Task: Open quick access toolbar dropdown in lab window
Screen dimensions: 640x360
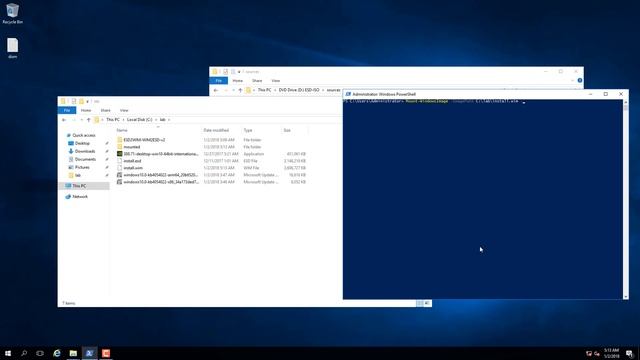Action: 87,101
